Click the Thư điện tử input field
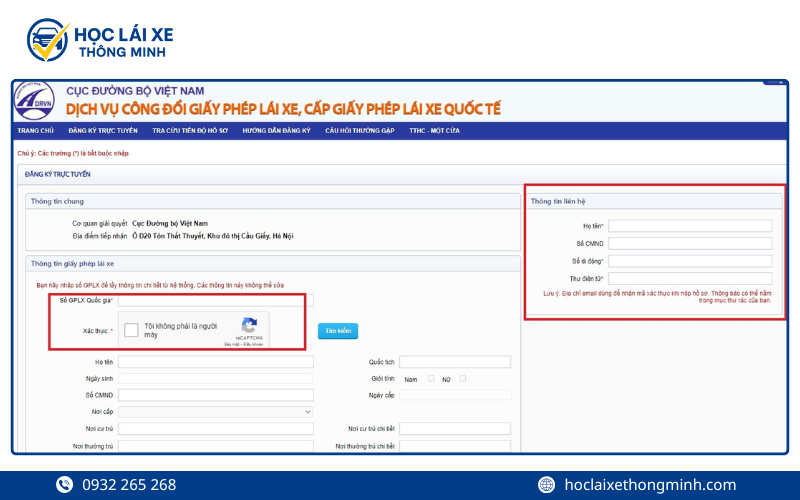This screenshot has height=500, width=800. (690, 279)
